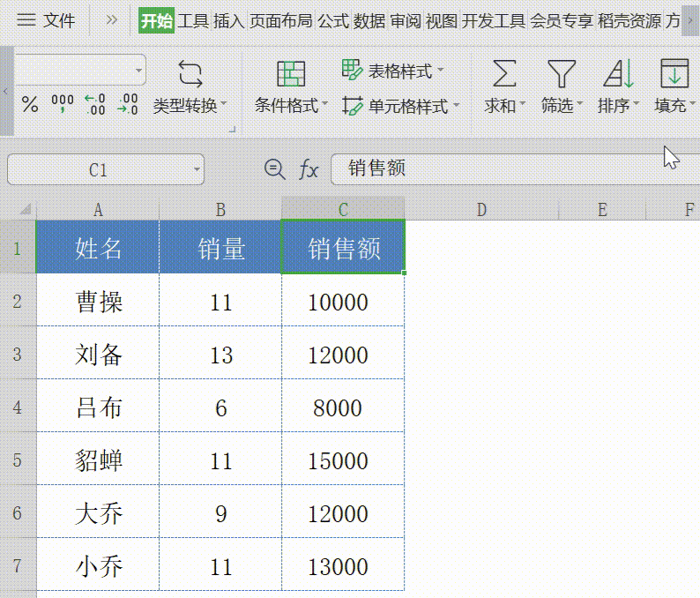Click the fx insert function icon

coord(308,169)
